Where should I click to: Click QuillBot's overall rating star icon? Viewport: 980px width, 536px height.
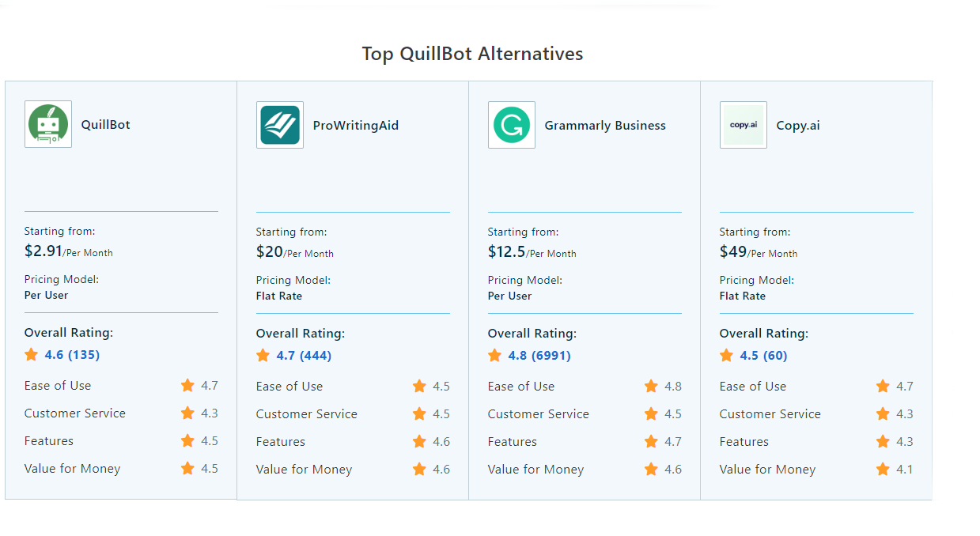pyautogui.click(x=32, y=355)
